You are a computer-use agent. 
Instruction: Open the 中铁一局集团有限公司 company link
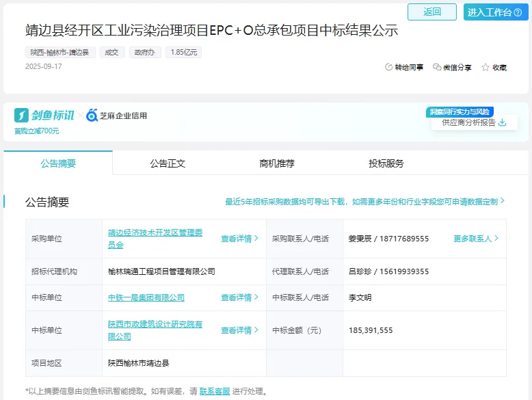click(146, 297)
